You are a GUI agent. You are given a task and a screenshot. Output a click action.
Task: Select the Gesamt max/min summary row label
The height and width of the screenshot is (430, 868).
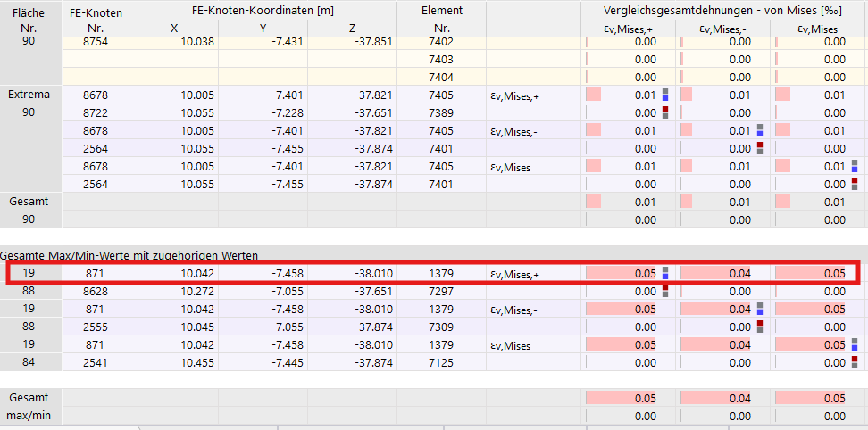(29, 407)
